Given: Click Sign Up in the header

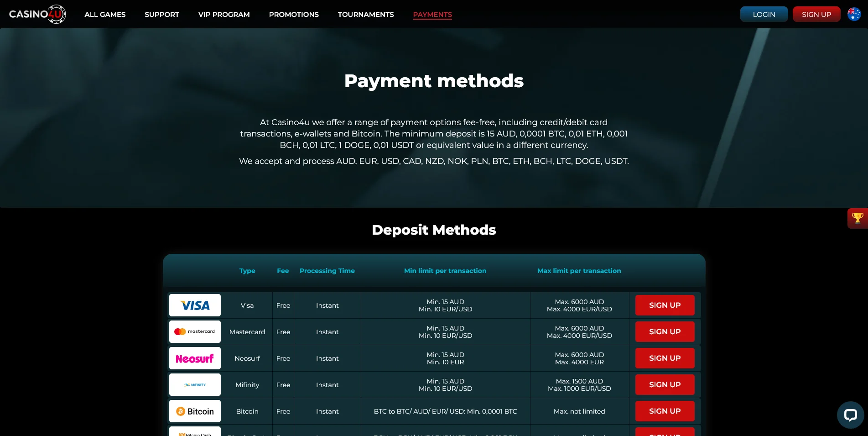Looking at the screenshot, I should click(x=816, y=14).
